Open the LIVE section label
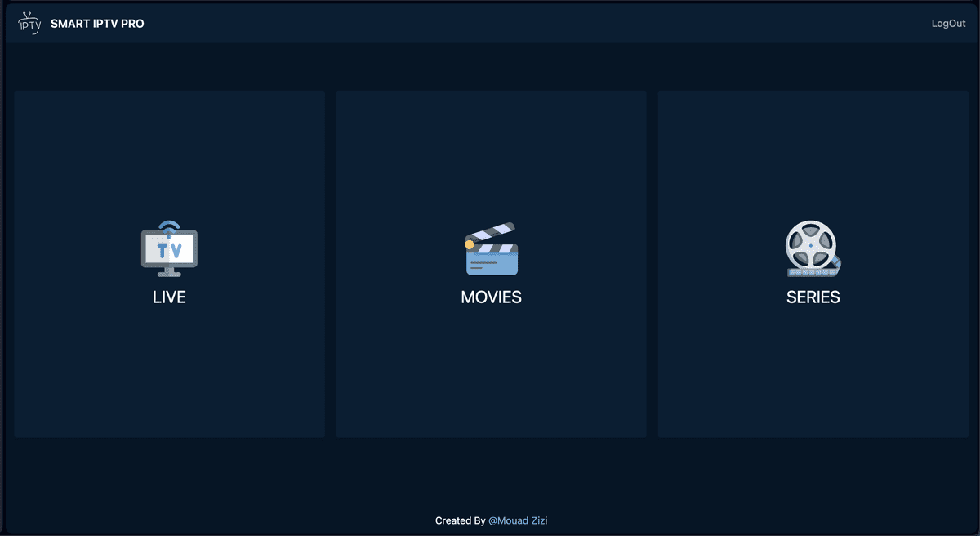The width and height of the screenshot is (980, 536). pos(169,297)
